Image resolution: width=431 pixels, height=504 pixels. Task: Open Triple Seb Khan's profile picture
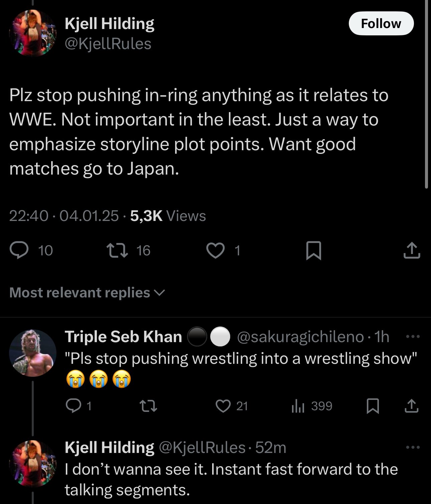[x=32, y=353]
